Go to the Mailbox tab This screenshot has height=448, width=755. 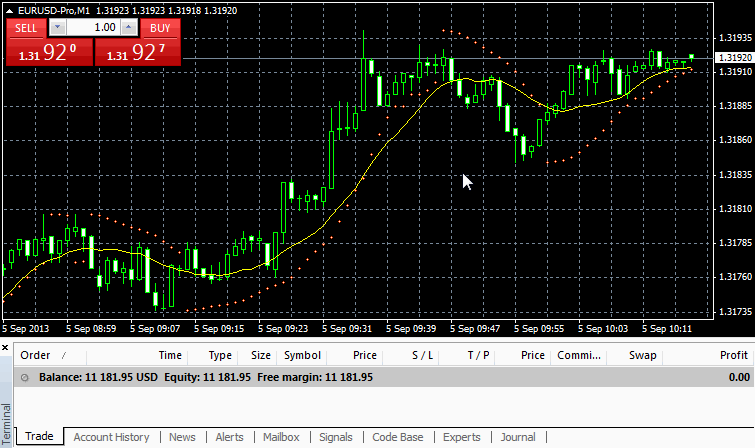click(281, 437)
